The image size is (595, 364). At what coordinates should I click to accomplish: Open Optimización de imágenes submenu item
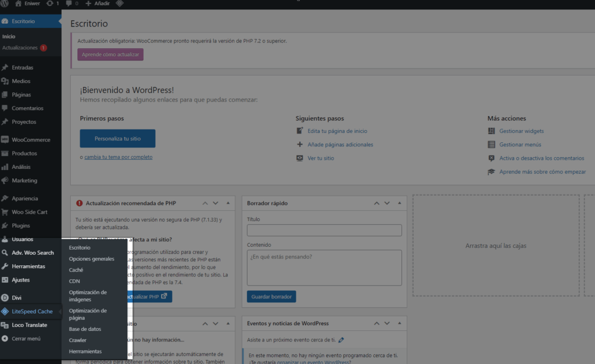coord(88,295)
